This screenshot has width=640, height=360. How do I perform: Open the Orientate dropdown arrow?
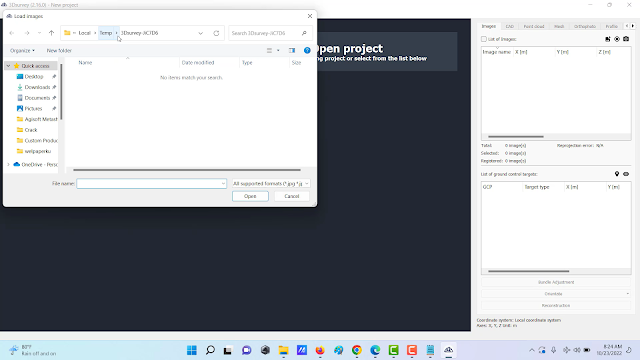pyautogui.click(x=628, y=294)
